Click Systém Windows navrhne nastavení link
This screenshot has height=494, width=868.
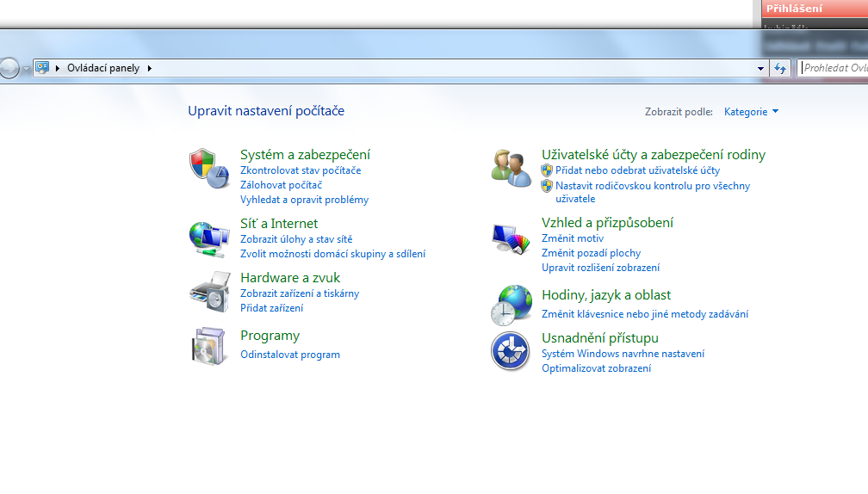(623, 354)
